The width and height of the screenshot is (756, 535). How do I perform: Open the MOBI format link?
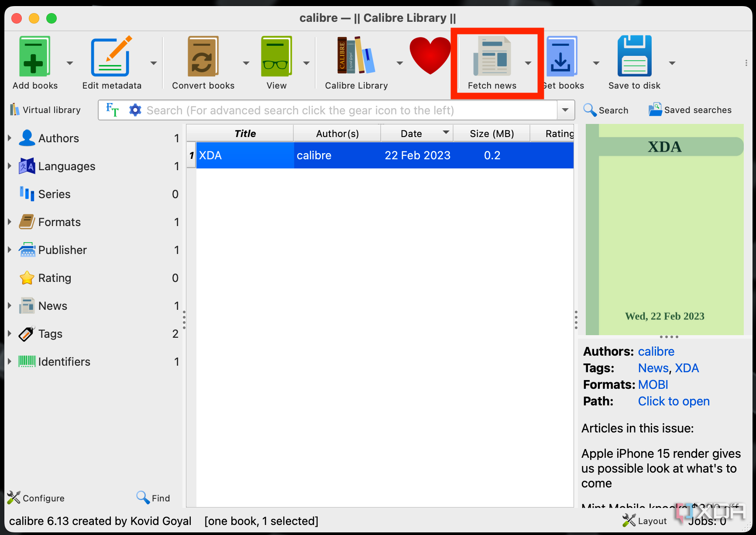[653, 384]
